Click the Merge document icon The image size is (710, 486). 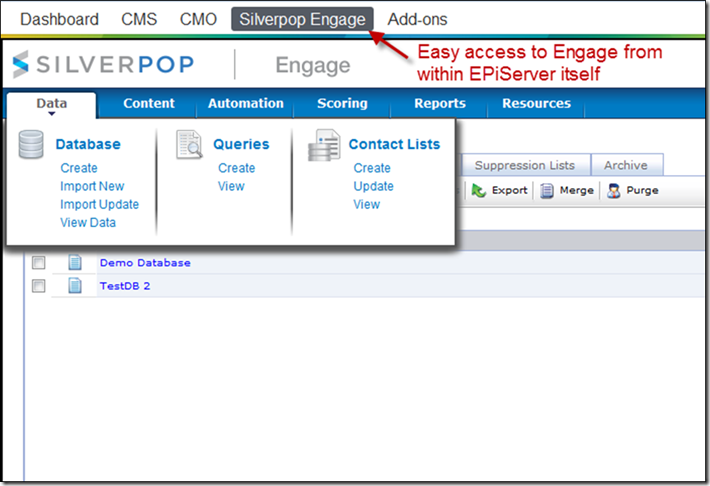click(547, 191)
